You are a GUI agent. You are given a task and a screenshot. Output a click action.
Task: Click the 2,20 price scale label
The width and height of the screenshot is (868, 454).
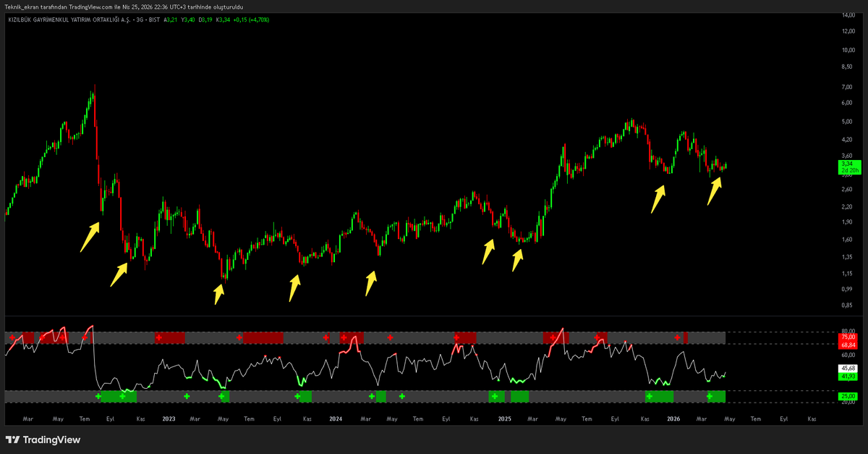click(x=847, y=207)
